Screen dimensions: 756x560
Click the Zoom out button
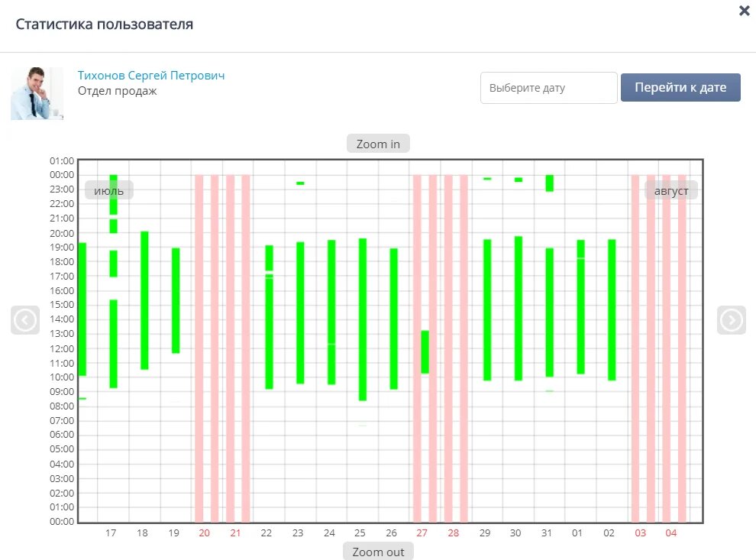click(x=378, y=552)
